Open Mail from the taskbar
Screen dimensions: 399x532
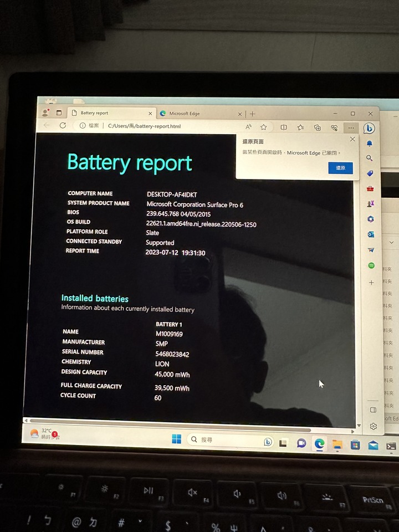tap(373, 445)
